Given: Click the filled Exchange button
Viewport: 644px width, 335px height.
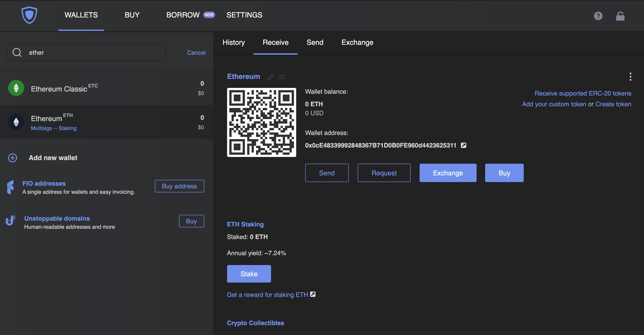Looking at the screenshot, I should click(x=448, y=173).
